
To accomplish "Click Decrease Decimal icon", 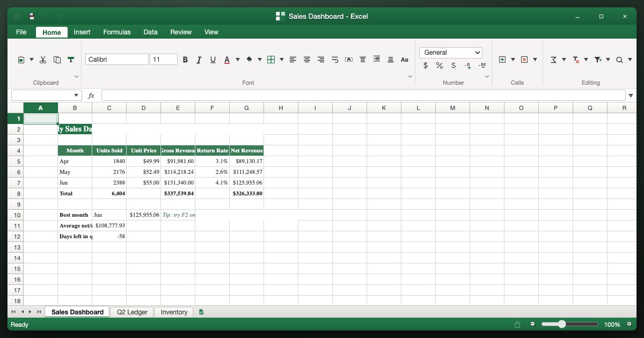I will click(x=481, y=65).
